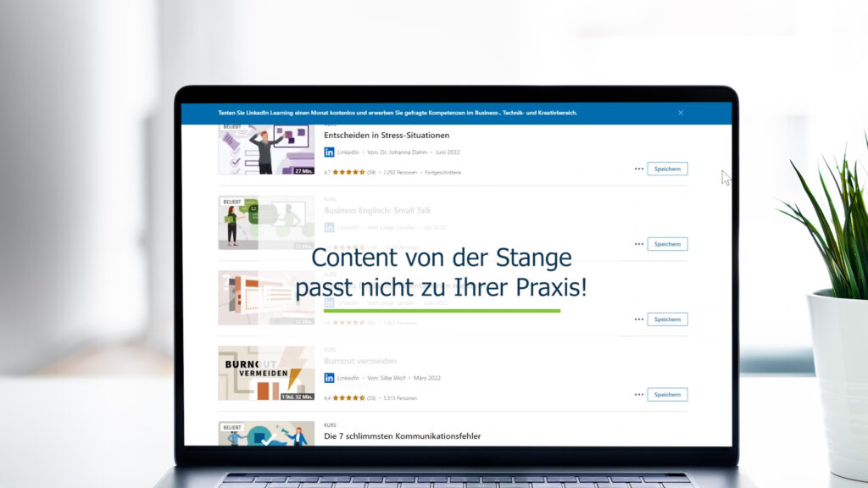Click LinkedIn logo under Burnout vermeiden

pyautogui.click(x=329, y=378)
